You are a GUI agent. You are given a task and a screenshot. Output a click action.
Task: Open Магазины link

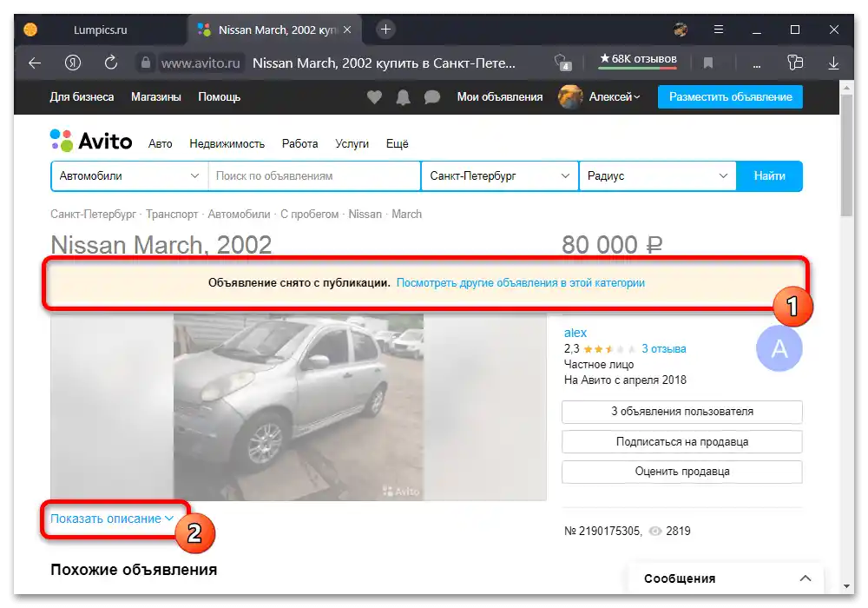[156, 97]
